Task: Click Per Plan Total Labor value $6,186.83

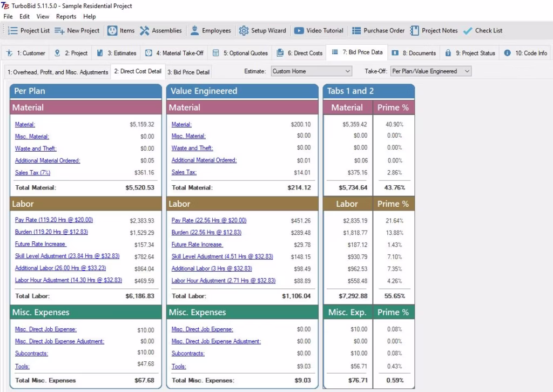Action: [x=140, y=296]
